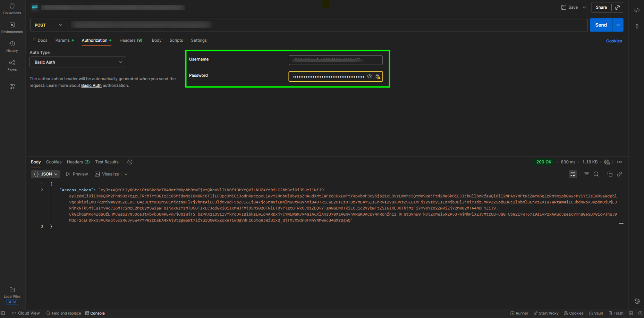Switch to the Headers (9) tab

[x=130, y=40]
